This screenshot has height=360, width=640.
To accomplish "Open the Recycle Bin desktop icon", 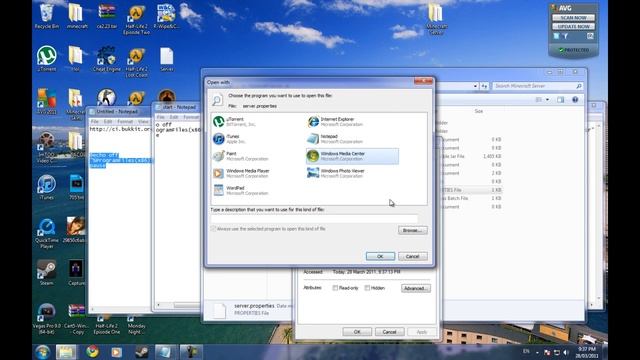I will 47,16.
